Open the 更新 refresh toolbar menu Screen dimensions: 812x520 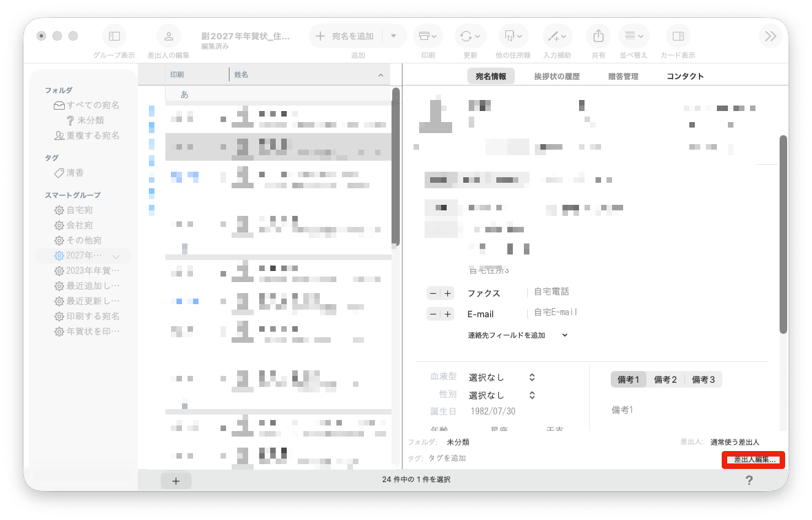tap(470, 37)
